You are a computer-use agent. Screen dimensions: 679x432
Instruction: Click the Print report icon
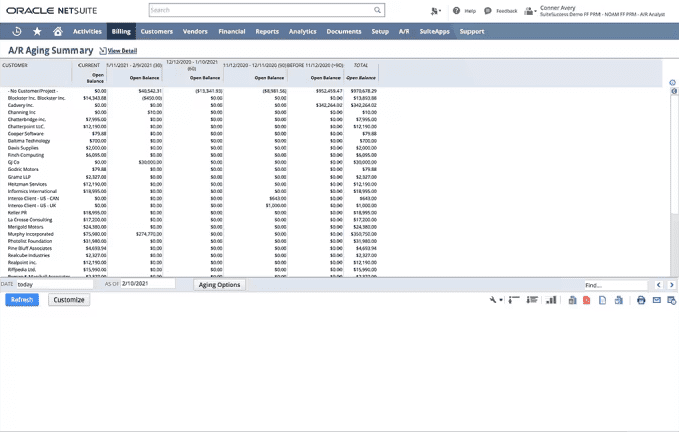(x=641, y=300)
